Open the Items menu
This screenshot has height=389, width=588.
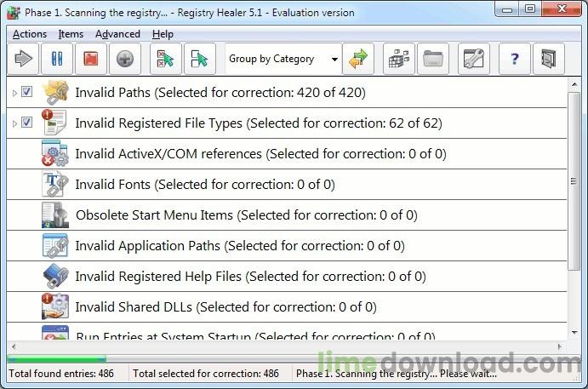71,34
